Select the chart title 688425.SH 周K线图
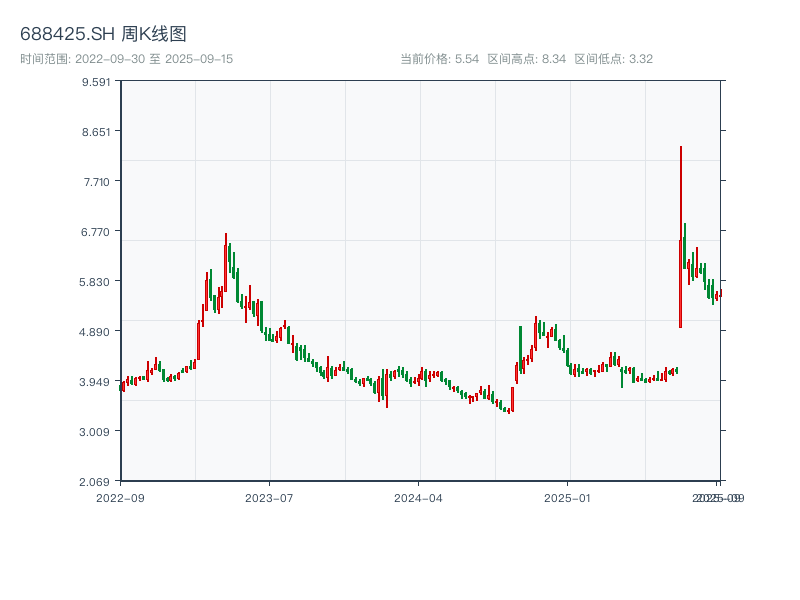The width and height of the screenshot is (800, 600). (x=103, y=34)
